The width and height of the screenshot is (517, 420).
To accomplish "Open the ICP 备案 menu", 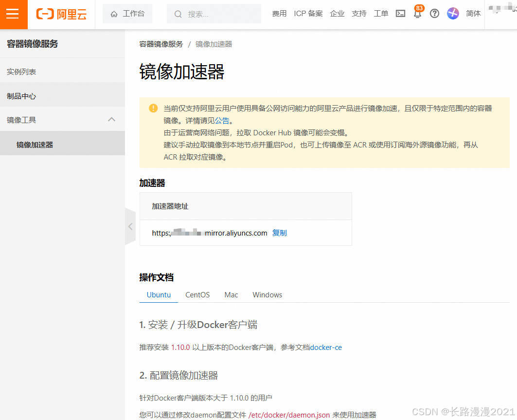I will (308, 14).
